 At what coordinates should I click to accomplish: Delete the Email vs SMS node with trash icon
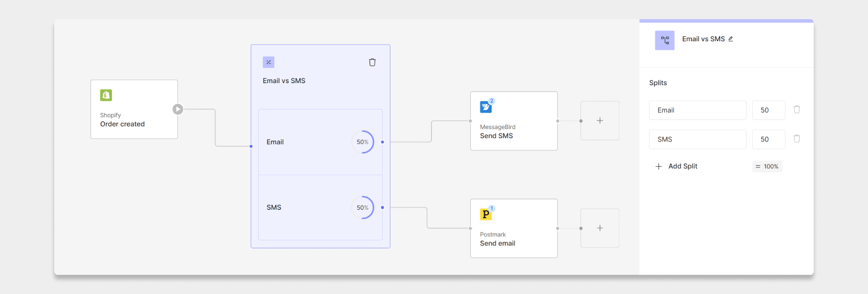click(372, 62)
